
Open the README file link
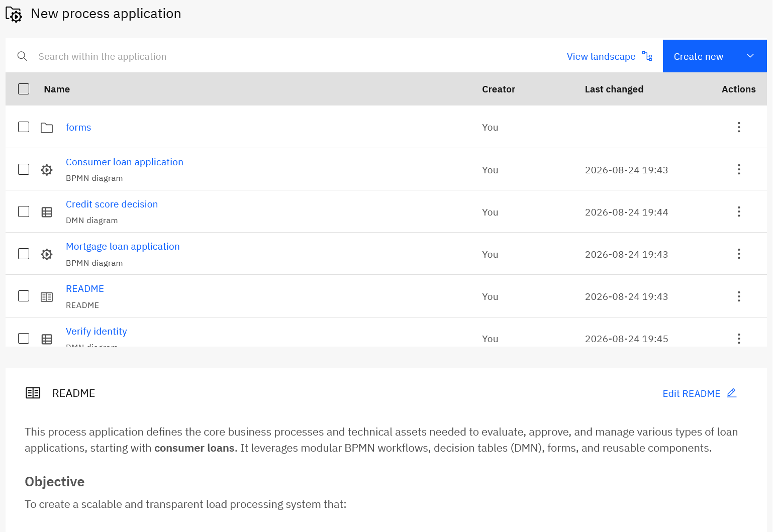tap(85, 288)
